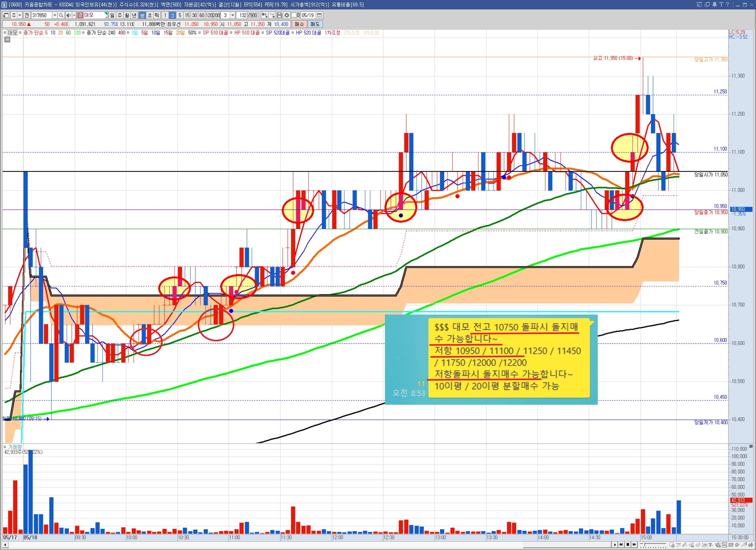Expand the sound icon dropdown arrow
The height and width of the screenshot is (550, 756).
(74, 15)
